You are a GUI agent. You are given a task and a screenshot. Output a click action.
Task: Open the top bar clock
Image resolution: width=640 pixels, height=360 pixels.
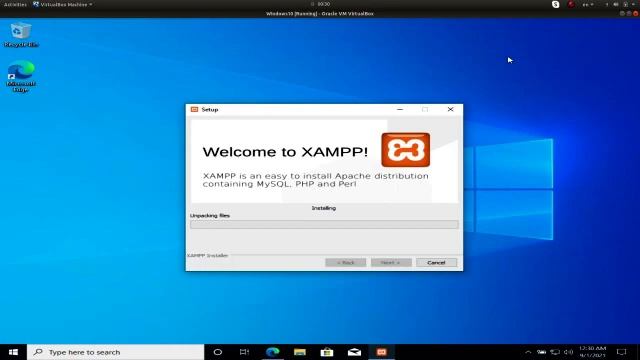323,4
